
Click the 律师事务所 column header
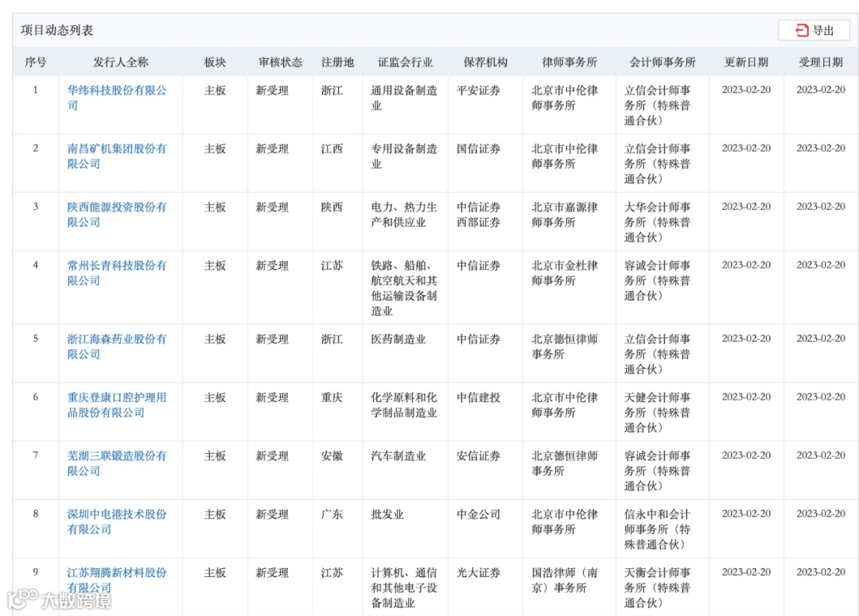tap(569, 63)
